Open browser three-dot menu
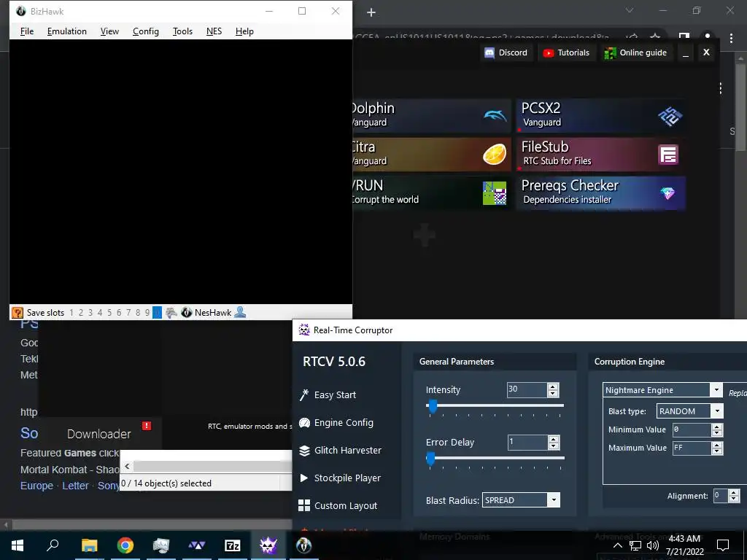The width and height of the screenshot is (747, 560). (731, 38)
